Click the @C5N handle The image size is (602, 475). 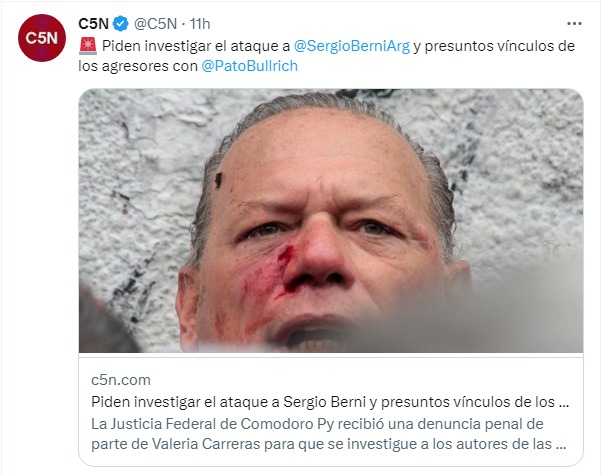pos(155,24)
